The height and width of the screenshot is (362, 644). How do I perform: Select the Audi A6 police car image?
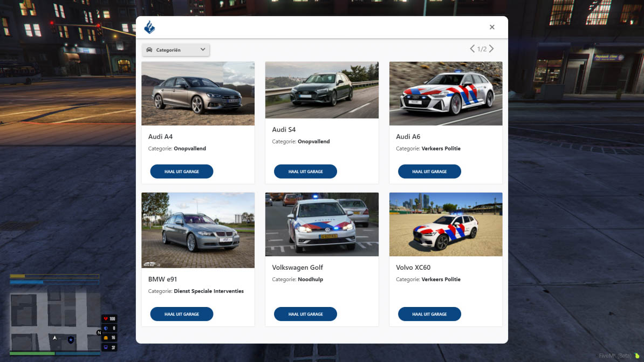(x=446, y=93)
